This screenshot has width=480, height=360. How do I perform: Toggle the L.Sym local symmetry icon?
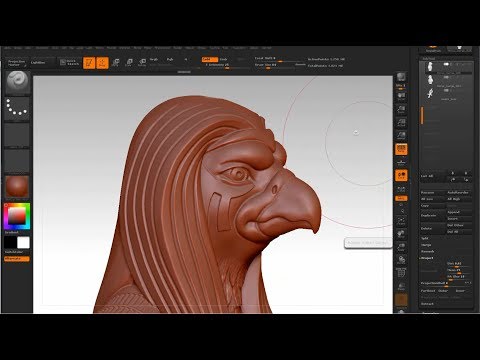click(401, 189)
